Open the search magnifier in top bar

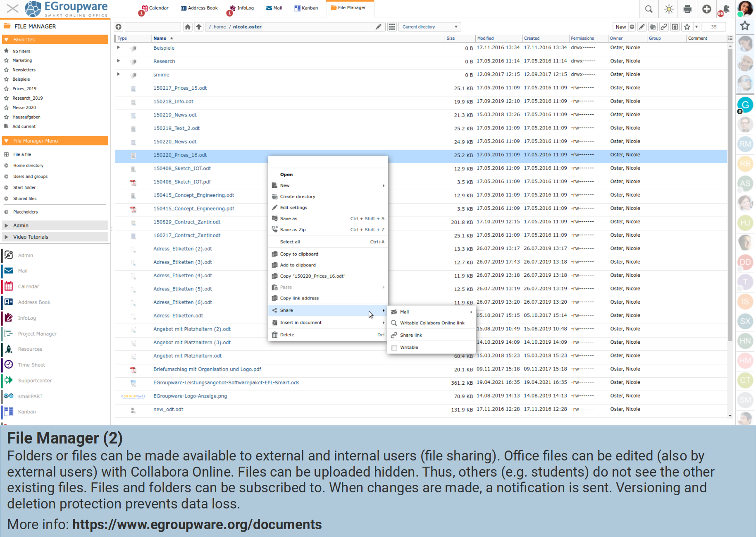point(649,9)
